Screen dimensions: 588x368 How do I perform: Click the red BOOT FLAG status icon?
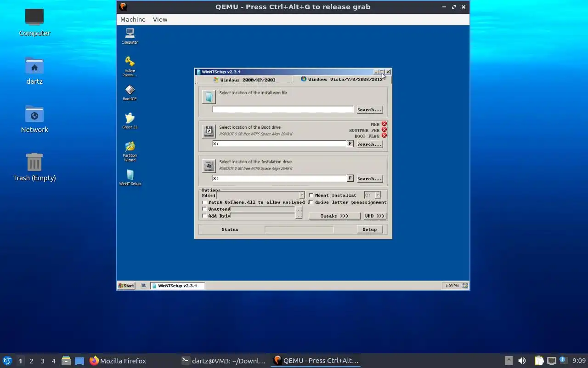(x=384, y=136)
